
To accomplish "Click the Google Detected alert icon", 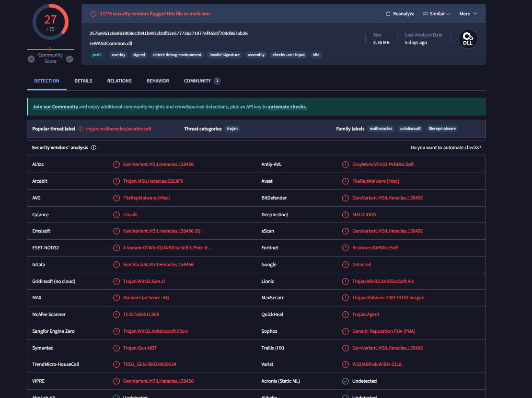I will pyautogui.click(x=346, y=265).
